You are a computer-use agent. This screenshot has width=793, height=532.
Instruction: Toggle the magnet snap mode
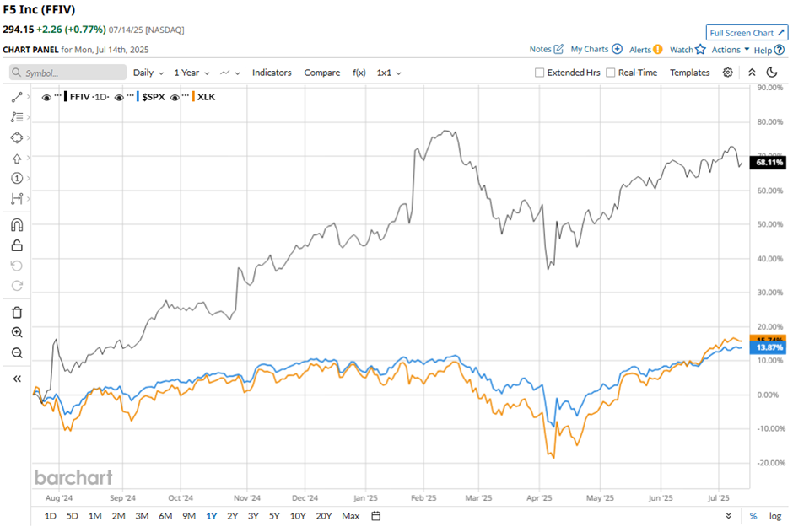pos(17,225)
